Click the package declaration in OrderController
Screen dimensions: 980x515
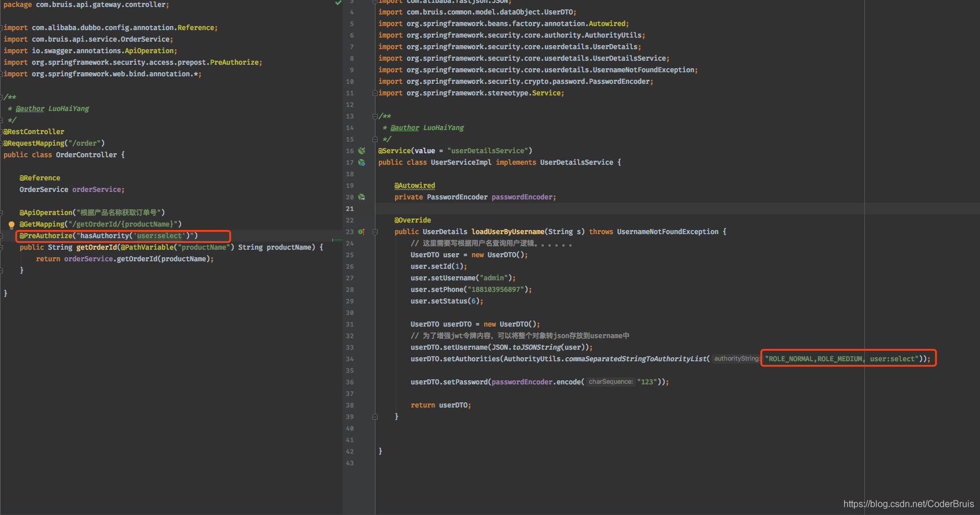pos(87,5)
